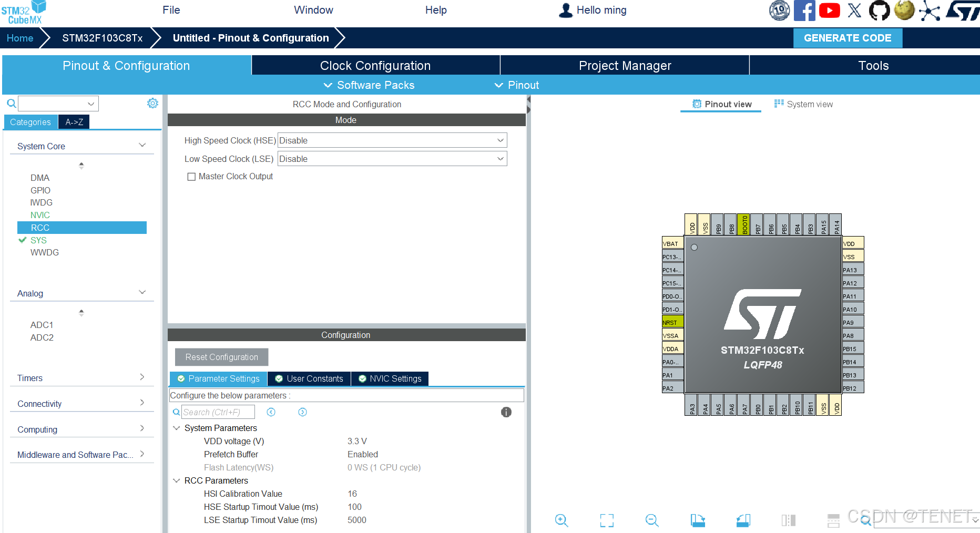Switch to Clock Configuration tab
This screenshot has width=980, height=533.
click(x=375, y=66)
